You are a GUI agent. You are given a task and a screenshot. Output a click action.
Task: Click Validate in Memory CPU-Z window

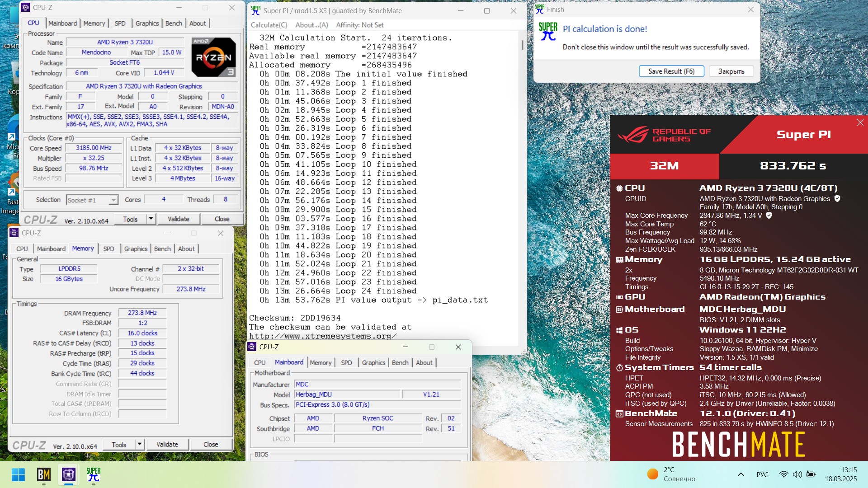(167, 445)
